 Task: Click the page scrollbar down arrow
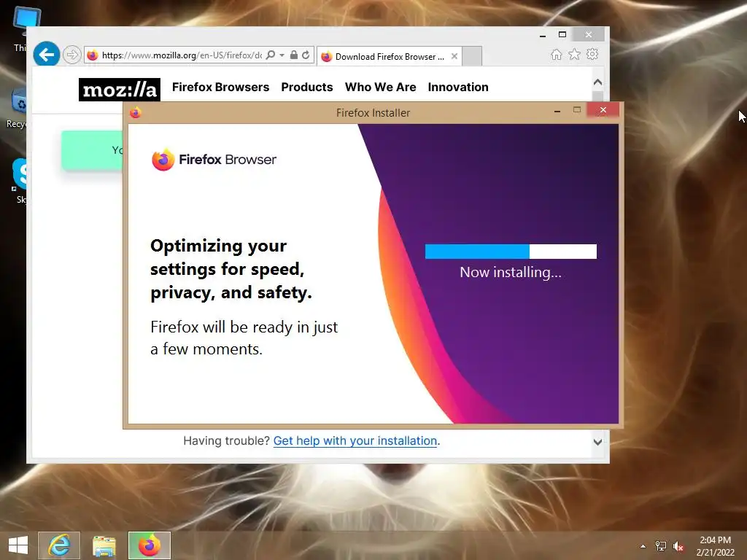tap(598, 442)
